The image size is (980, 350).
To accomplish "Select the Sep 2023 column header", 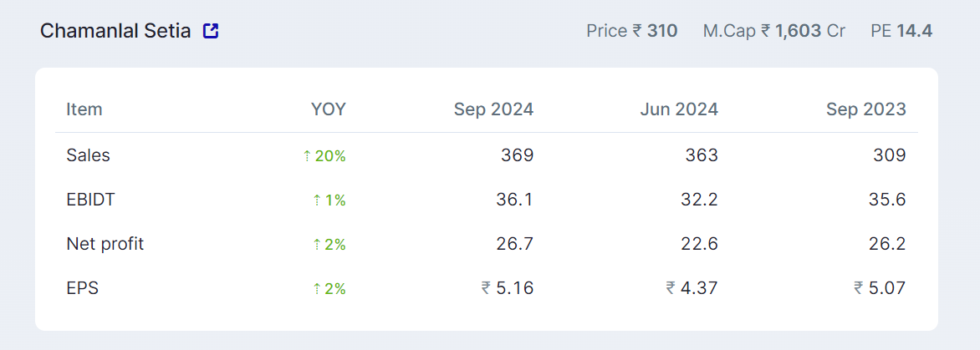I will pos(865,109).
